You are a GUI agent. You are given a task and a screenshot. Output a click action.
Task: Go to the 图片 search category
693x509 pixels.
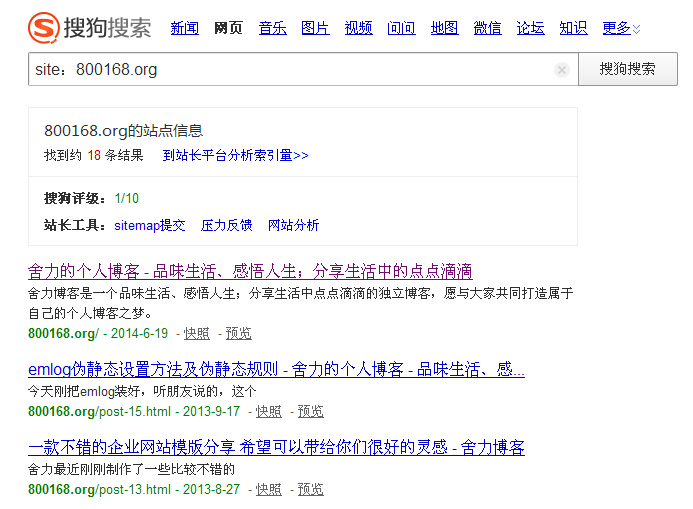[x=315, y=28]
